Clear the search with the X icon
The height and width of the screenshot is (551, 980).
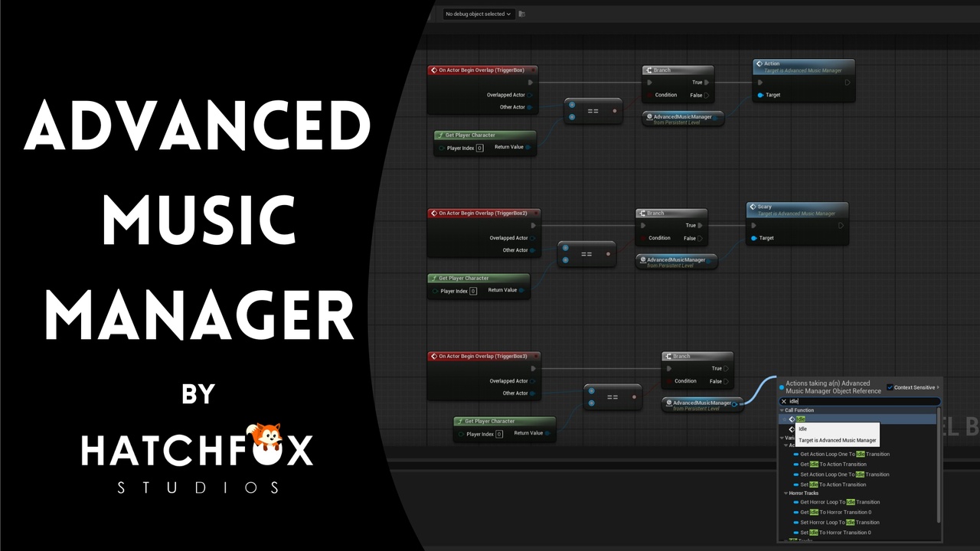coord(783,401)
